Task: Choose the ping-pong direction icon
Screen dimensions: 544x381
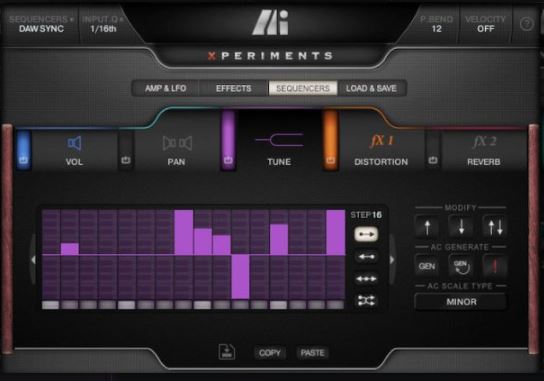Action: pyautogui.click(x=366, y=279)
